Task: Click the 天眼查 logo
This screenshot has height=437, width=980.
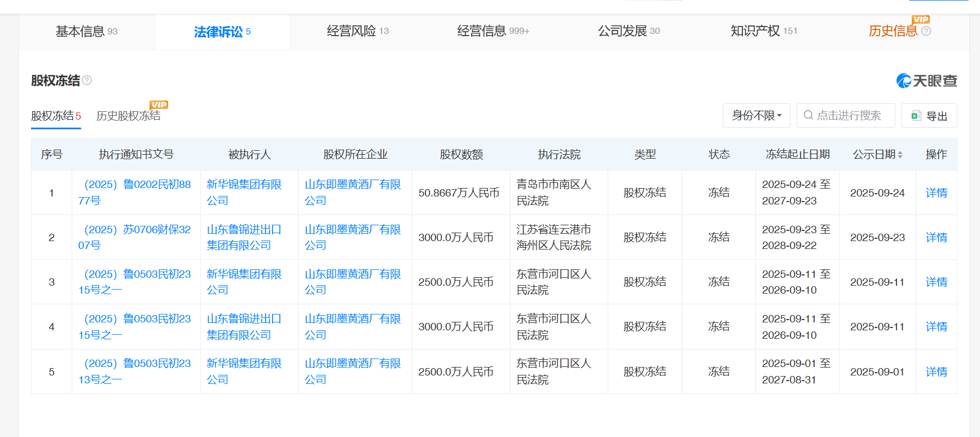Action: [926, 81]
